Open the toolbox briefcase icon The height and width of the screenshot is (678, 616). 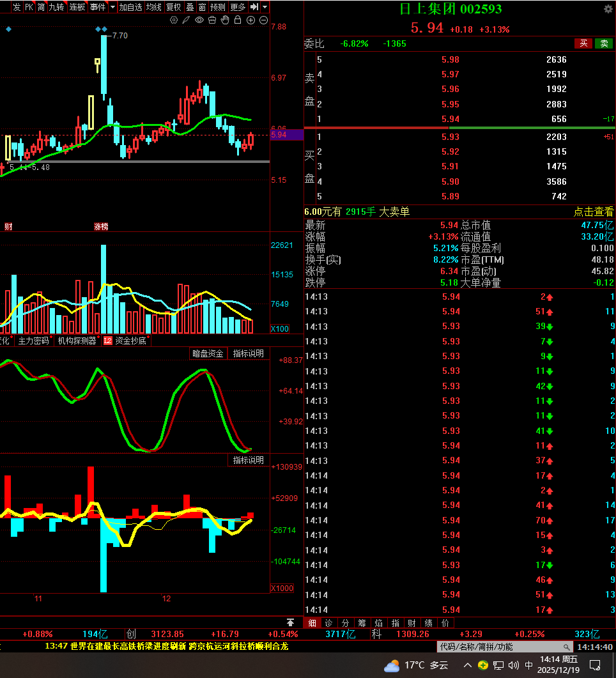pos(212,20)
